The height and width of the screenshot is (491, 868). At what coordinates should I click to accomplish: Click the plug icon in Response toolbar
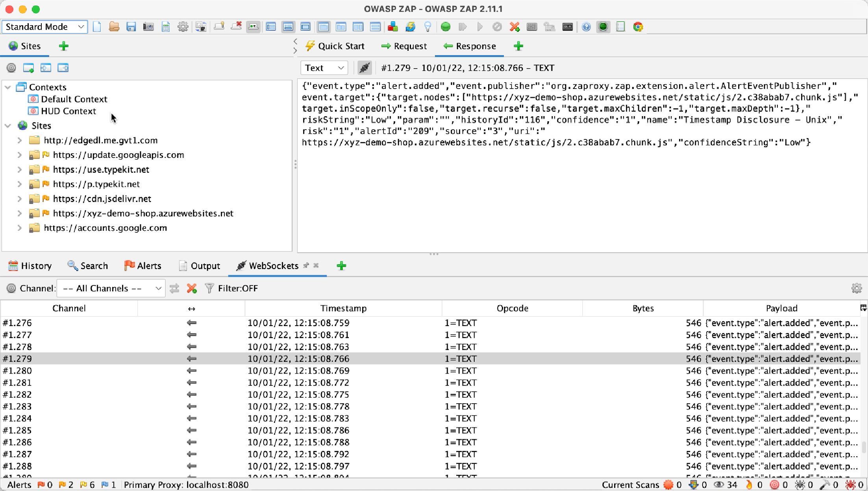365,68
